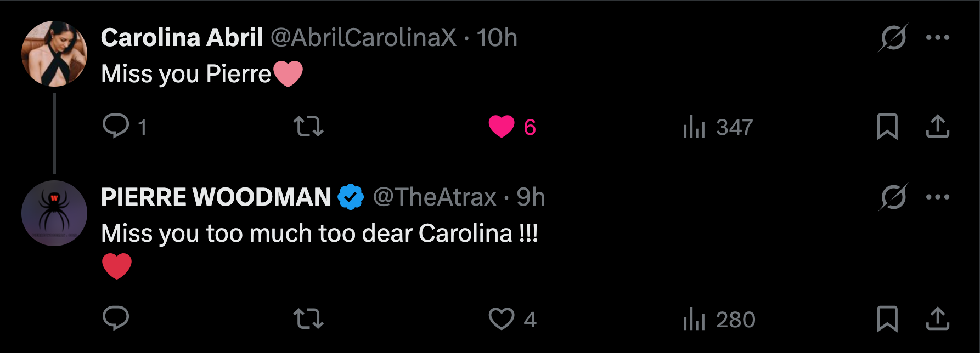Open Grok icon on Pierre's reply
980x353 pixels.
(893, 197)
